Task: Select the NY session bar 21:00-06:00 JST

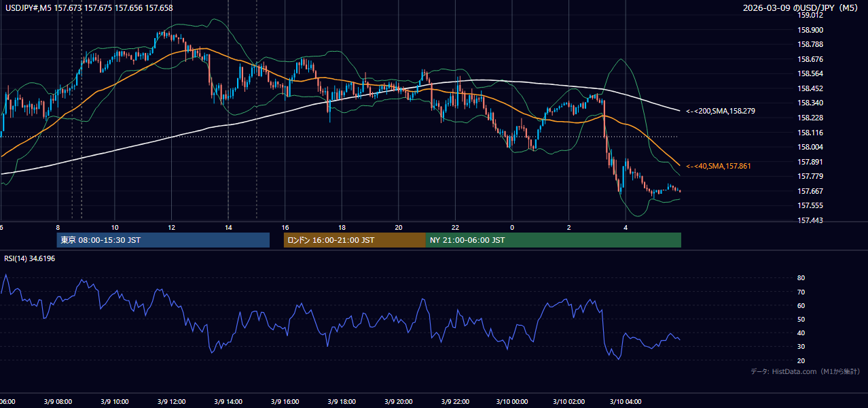Action: 554,240
